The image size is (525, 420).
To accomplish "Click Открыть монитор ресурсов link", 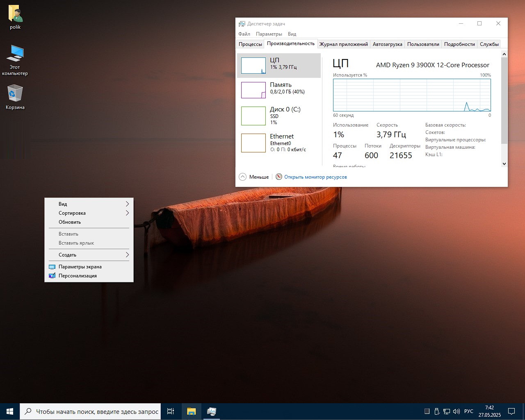I will tap(315, 177).
